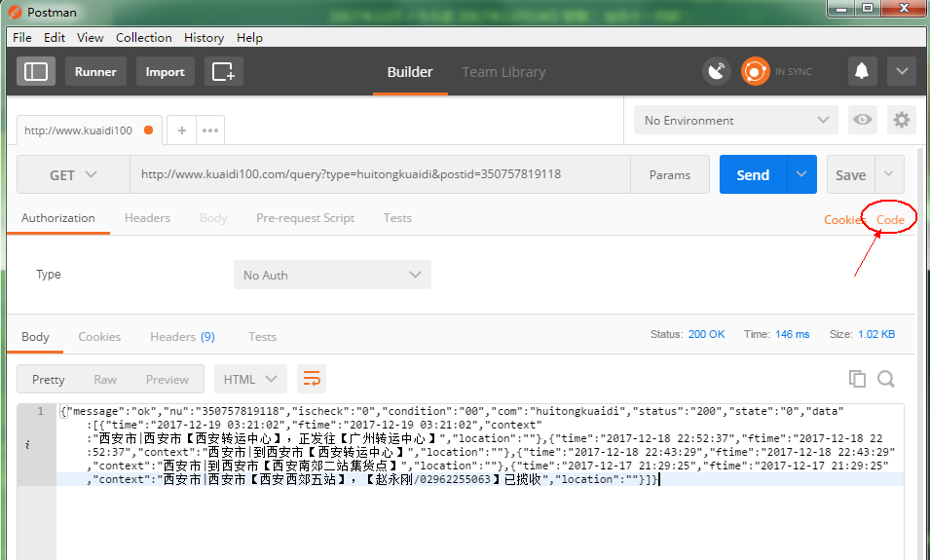Click the Import button
The image size is (930, 560).
[x=165, y=72]
